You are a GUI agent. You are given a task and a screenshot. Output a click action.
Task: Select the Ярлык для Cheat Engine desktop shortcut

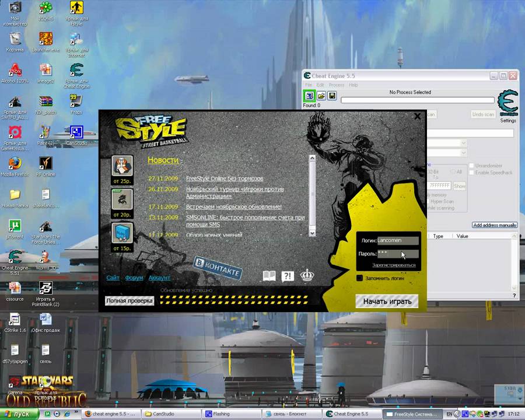pyautogui.click(x=76, y=76)
